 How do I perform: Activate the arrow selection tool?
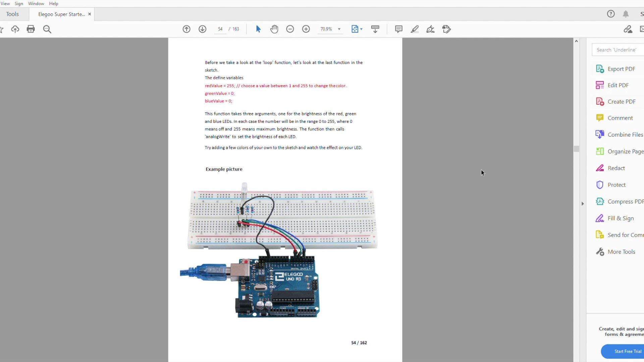point(258,29)
